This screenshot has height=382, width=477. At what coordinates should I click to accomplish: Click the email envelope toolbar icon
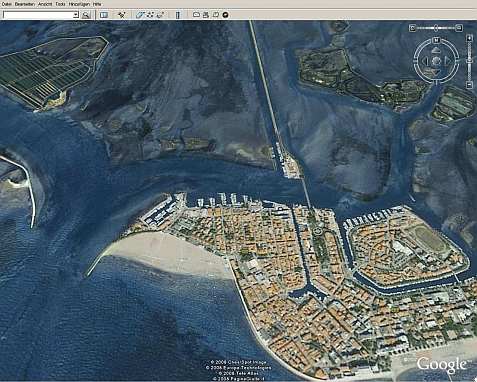(196, 15)
